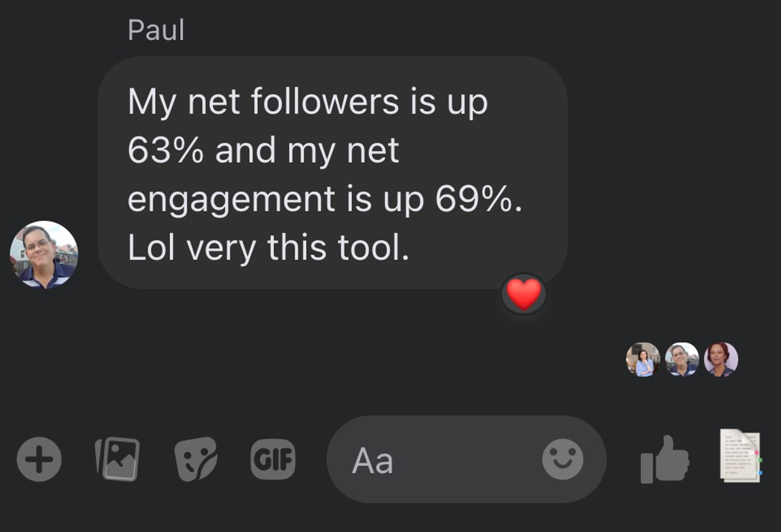Click the line "Lol very this tool."
The image size is (781, 532).
coord(268,248)
